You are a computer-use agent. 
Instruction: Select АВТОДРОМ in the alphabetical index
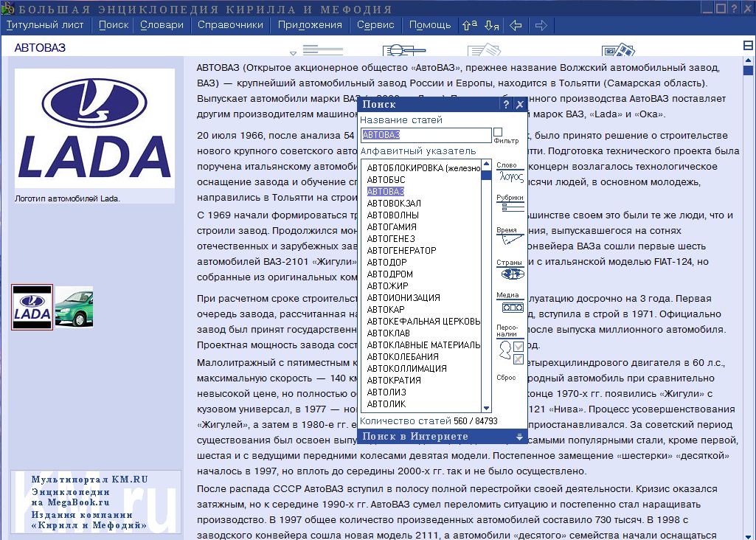(x=389, y=274)
